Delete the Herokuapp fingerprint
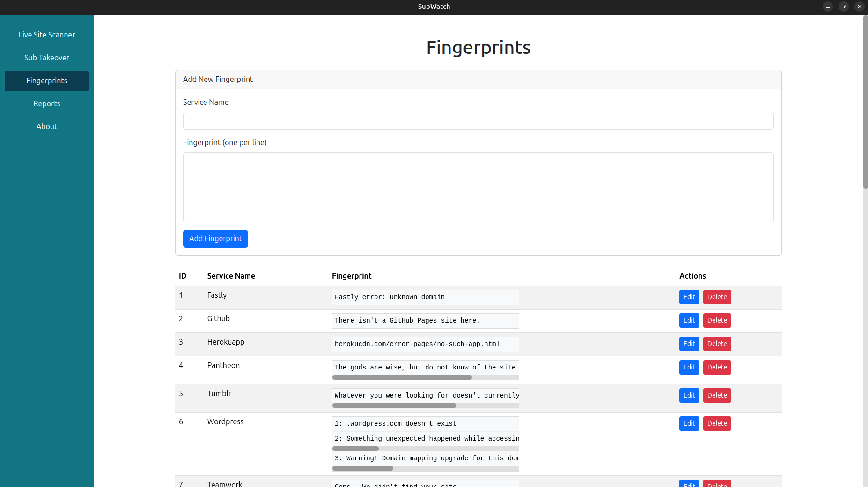 (x=717, y=344)
